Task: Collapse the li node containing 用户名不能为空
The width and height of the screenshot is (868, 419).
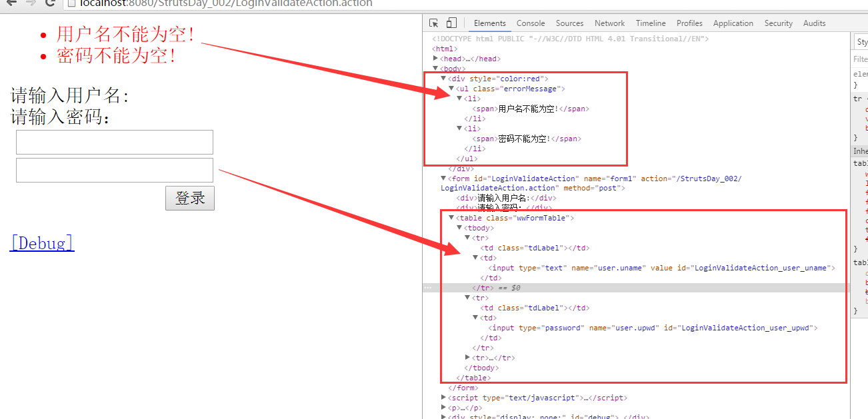Action: (x=459, y=99)
